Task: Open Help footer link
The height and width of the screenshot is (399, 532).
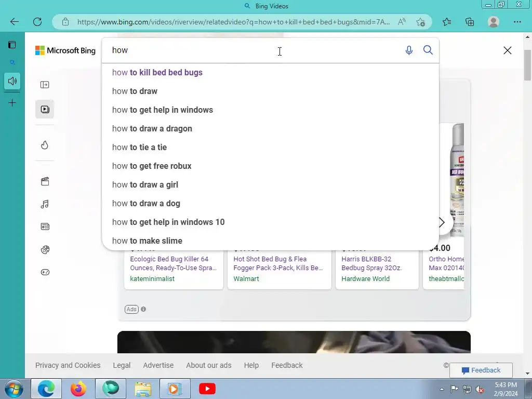Action: pyautogui.click(x=251, y=365)
